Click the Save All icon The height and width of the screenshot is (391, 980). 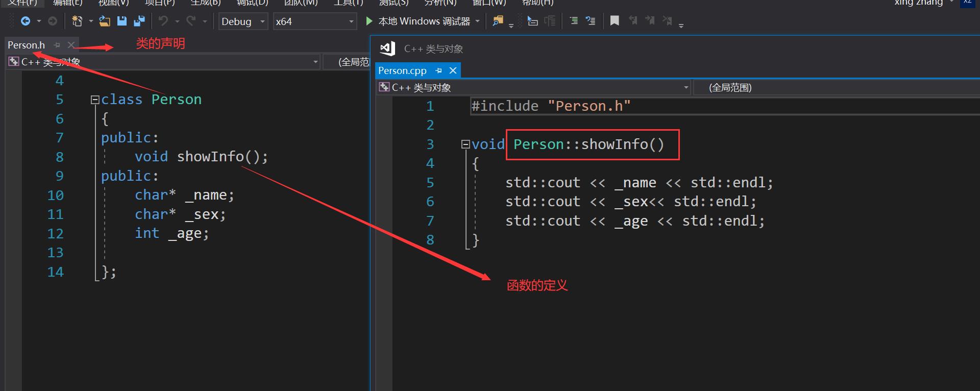(139, 21)
